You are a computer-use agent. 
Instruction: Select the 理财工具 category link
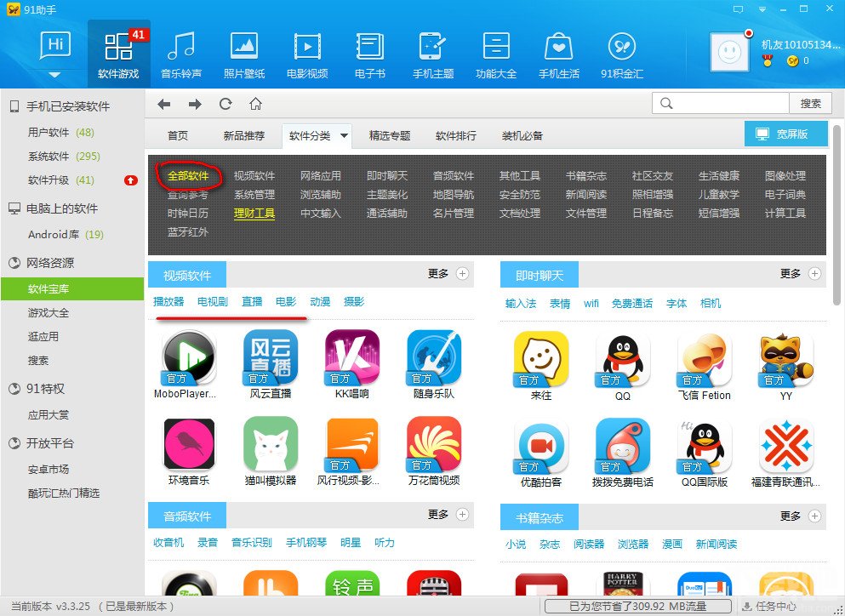point(254,214)
